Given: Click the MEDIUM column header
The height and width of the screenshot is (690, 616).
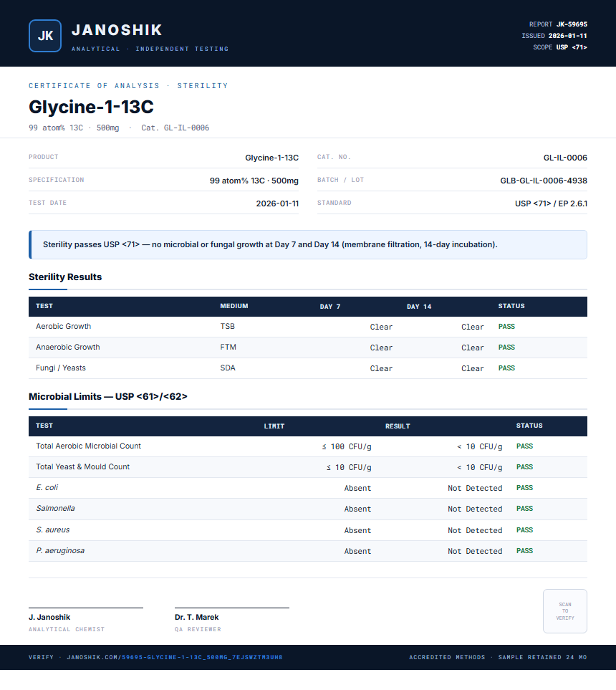Looking at the screenshot, I should pos(234,306).
